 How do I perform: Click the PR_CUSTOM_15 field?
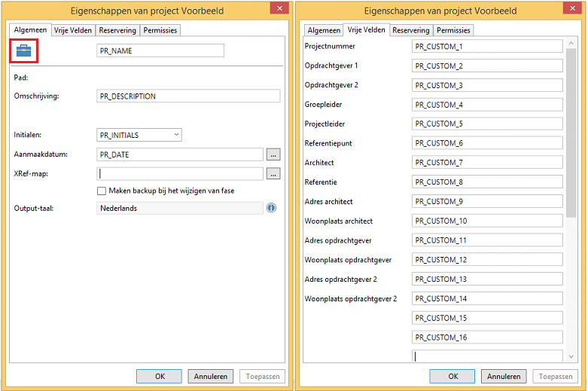click(487, 318)
